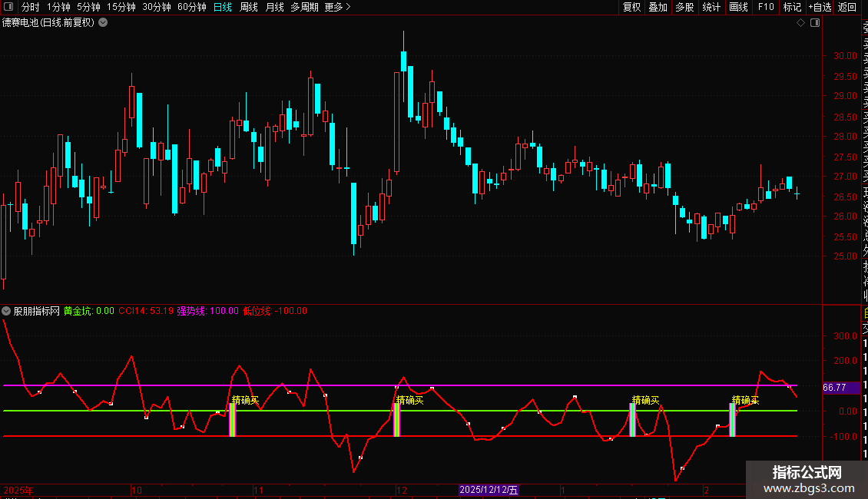Open indicator dropdown beside 股朋指标网
Screen dimensions: 868x499
point(6,311)
